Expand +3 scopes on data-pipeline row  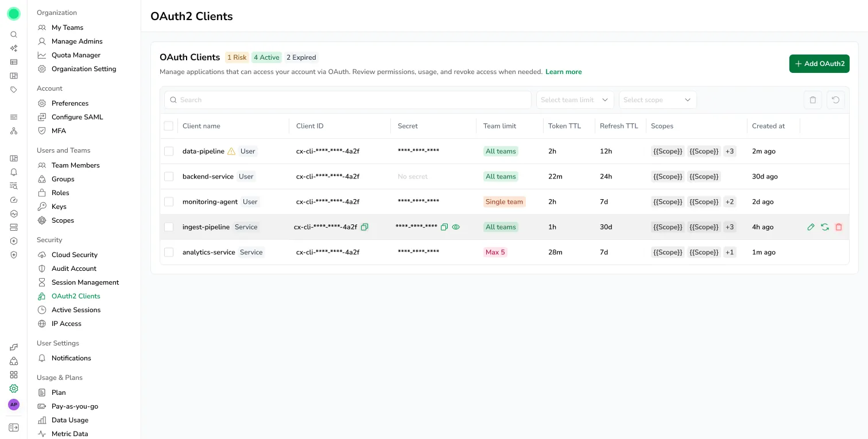(x=730, y=151)
